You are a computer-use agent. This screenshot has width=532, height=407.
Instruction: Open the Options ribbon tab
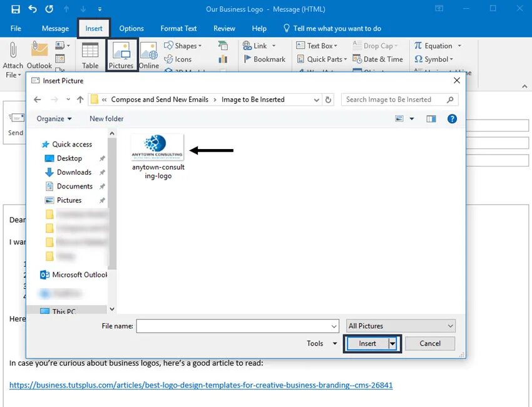pos(131,29)
